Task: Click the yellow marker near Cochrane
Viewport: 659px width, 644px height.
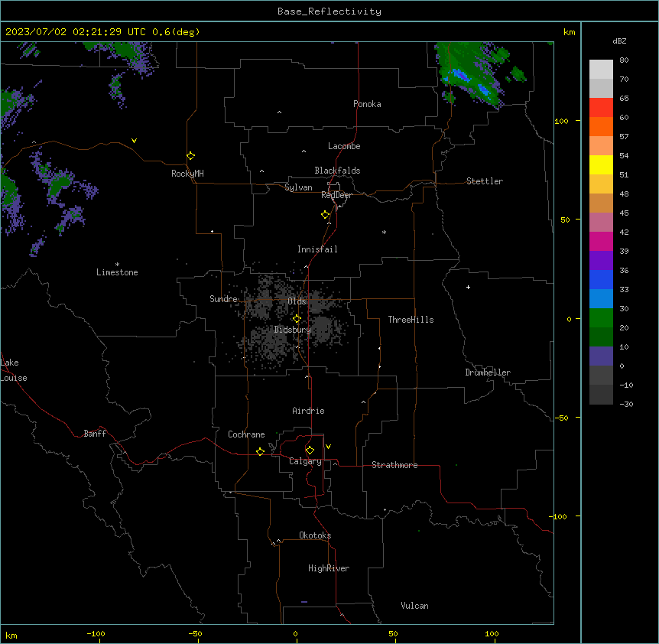Action: [261, 451]
